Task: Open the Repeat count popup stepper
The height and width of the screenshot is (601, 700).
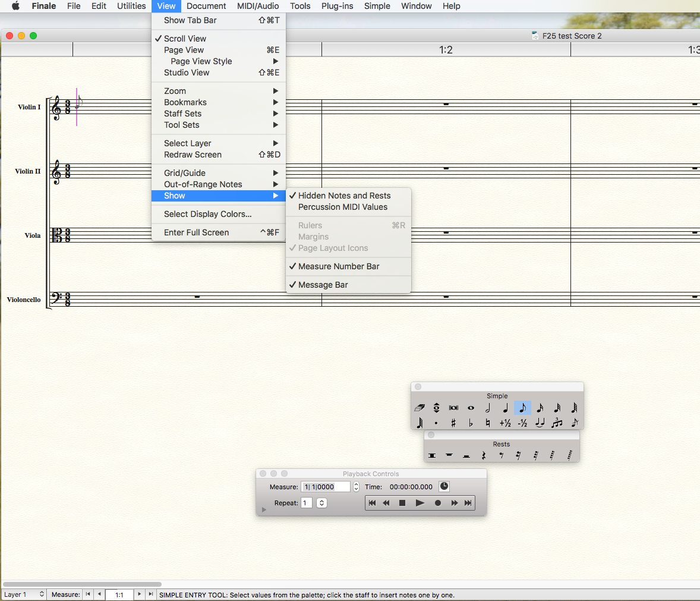Action: pyautogui.click(x=321, y=503)
